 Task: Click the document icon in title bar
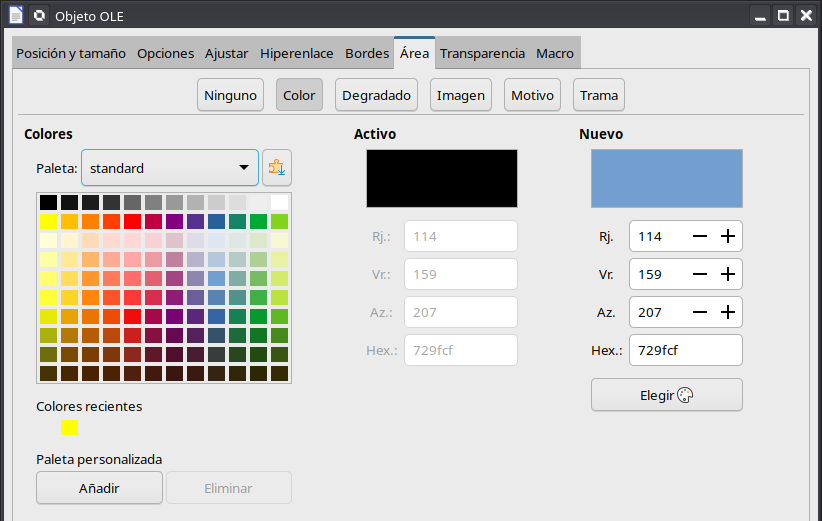coord(16,15)
